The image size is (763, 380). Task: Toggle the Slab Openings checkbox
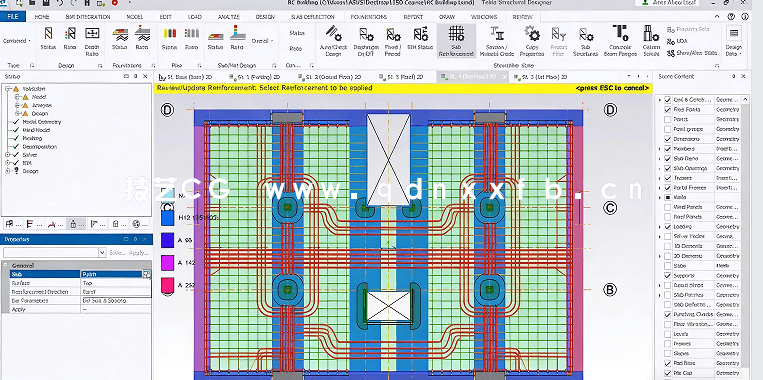668,168
